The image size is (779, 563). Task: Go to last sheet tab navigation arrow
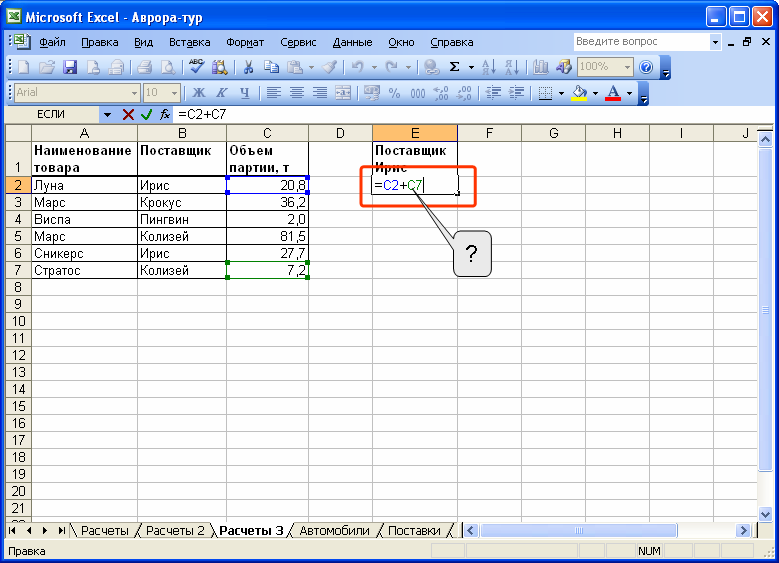(x=61, y=531)
